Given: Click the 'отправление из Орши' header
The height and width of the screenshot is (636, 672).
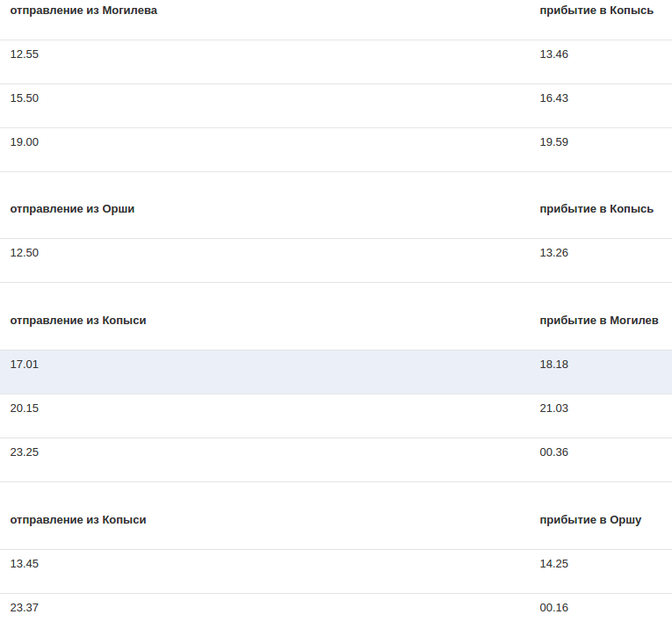Looking at the screenshot, I should click(x=72, y=209).
